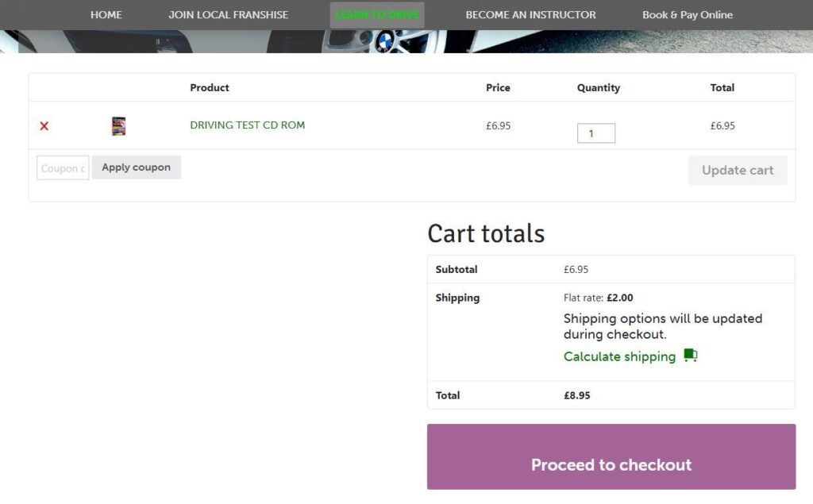Focus the Coupon code input field
The width and height of the screenshot is (813, 504).
tap(63, 168)
